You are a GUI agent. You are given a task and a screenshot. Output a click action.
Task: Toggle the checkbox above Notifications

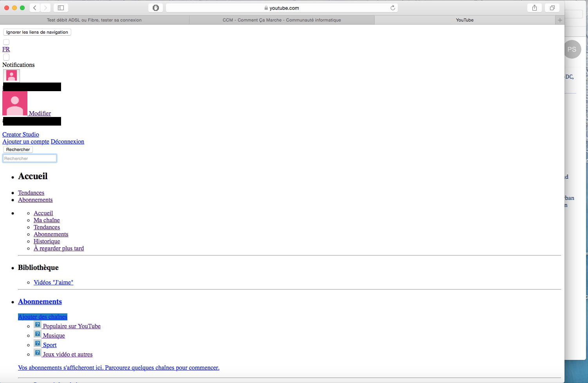click(6, 57)
